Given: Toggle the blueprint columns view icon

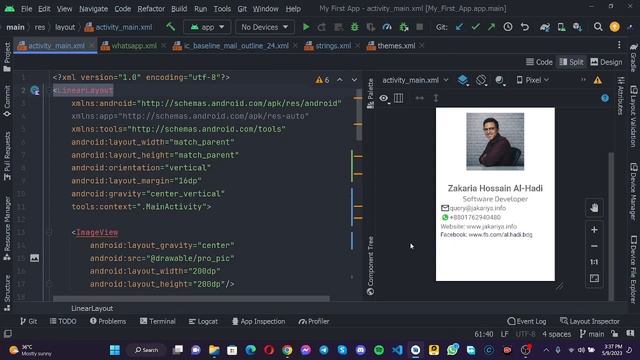Looking at the screenshot, I should tap(398, 98).
